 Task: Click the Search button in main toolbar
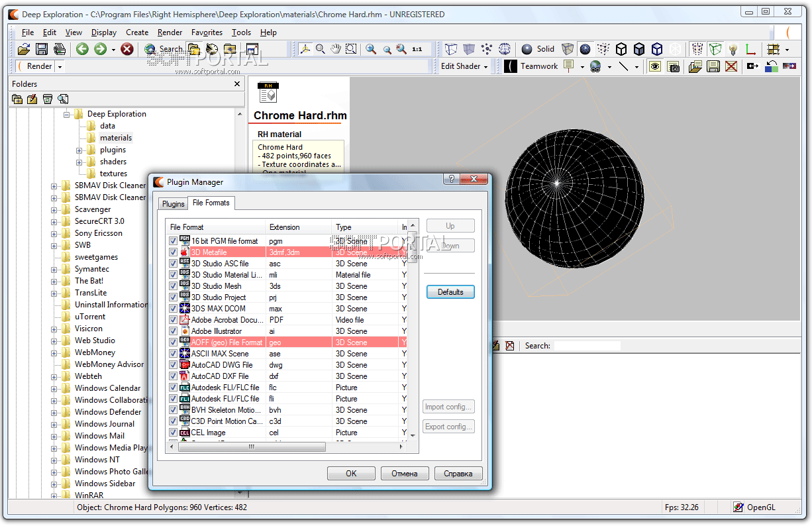(x=164, y=49)
